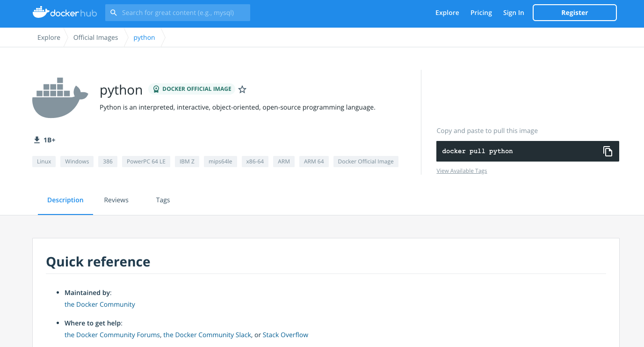Click the python image's Docker whale thumbnail
This screenshot has width=644, height=347.
click(60, 97)
